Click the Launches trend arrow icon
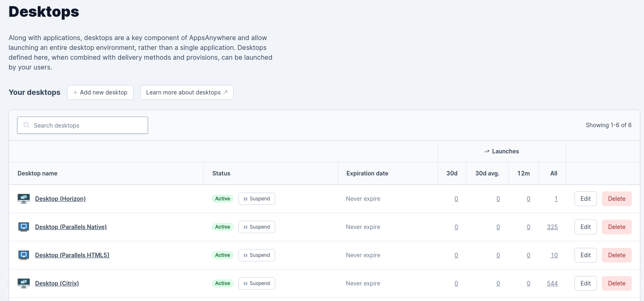The height and width of the screenshot is (301, 644). click(487, 152)
